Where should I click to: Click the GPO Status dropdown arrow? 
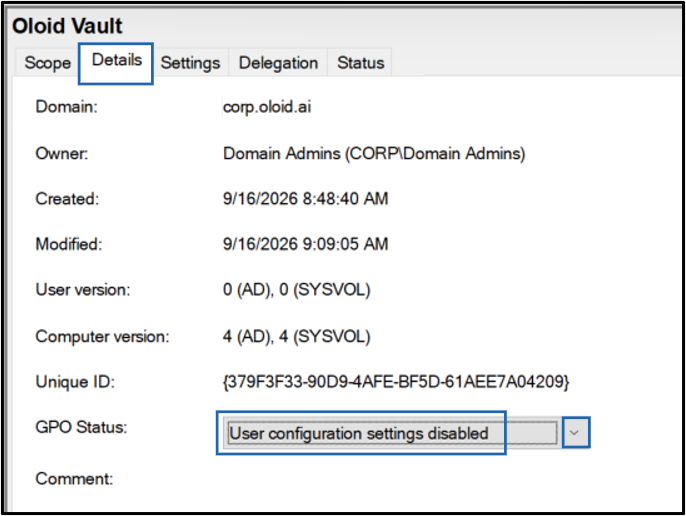pyautogui.click(x=575, y=432)
